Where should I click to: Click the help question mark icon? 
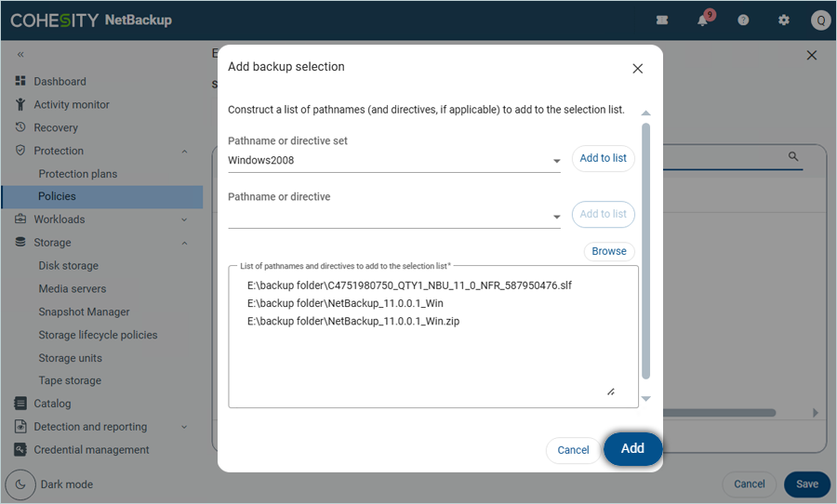click(x=743, y=20)
